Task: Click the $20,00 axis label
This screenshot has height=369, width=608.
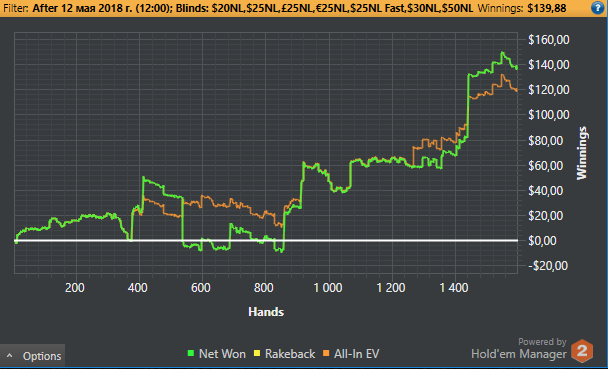Action: (546, 216)
